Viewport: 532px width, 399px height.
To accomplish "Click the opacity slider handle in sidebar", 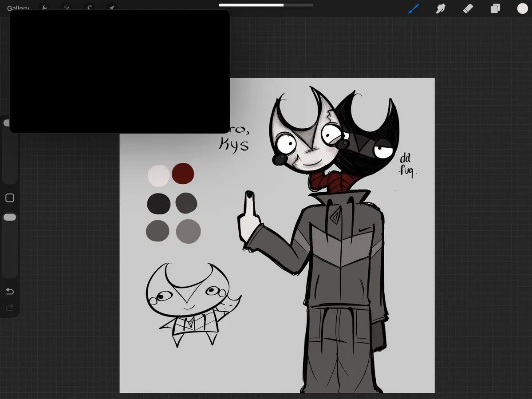I will (9, 217).
